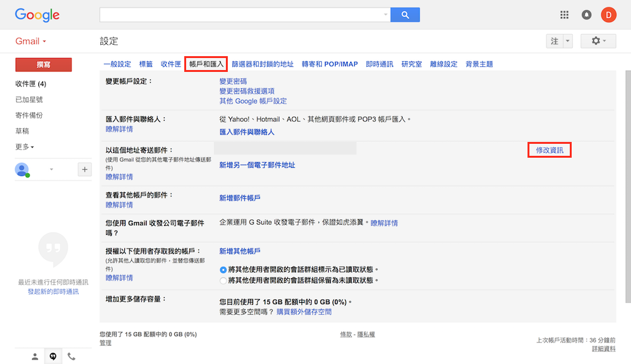This screenshot has width=631, height=364.
Task: Switch to the 篩選器和封鎖的地址 tab
Action: tap(262, 64)
